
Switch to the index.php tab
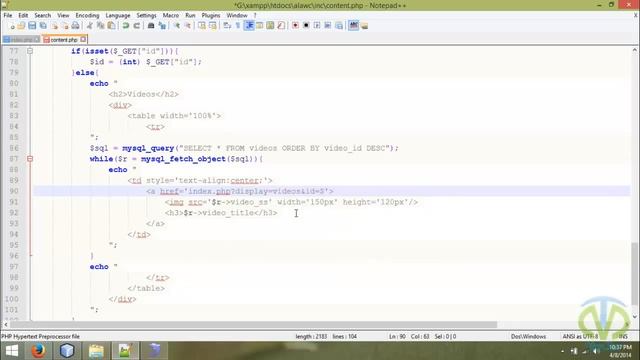coord(20,40)
